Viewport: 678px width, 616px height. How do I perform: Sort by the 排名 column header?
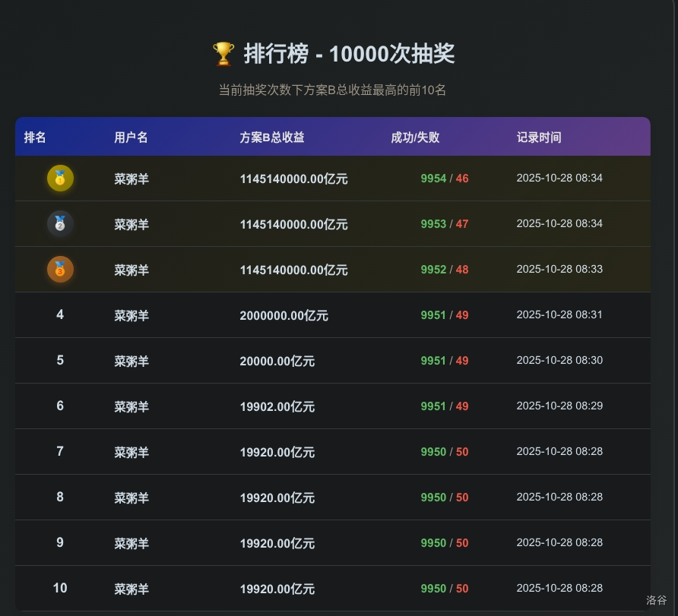[35, 137]
